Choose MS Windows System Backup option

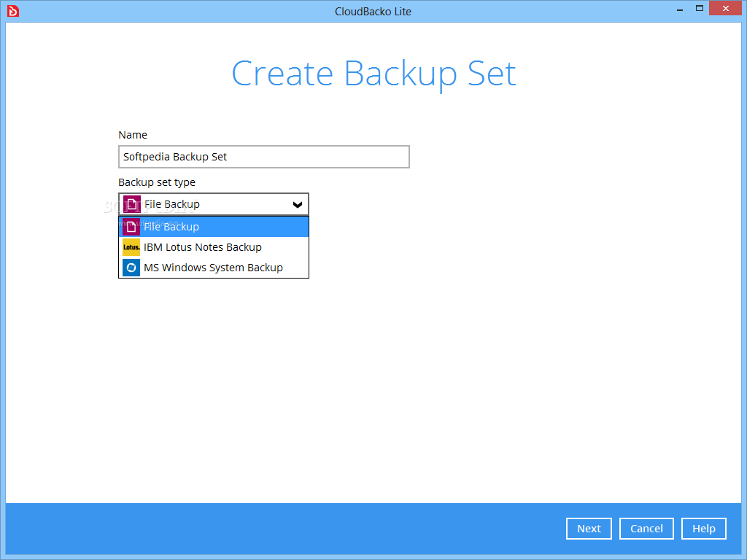(214, 268)
